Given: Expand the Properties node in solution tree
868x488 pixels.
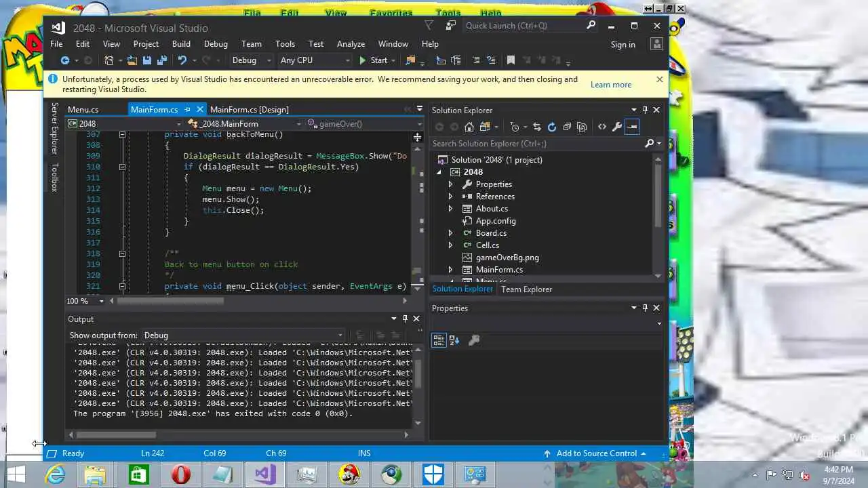Looking at the screenshot, I should point(450,184).
